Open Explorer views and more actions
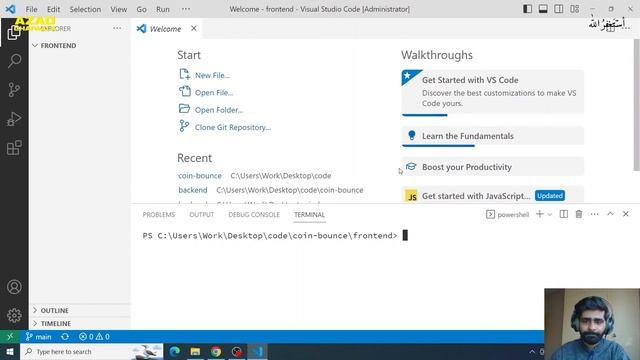 tap(117, 29)
